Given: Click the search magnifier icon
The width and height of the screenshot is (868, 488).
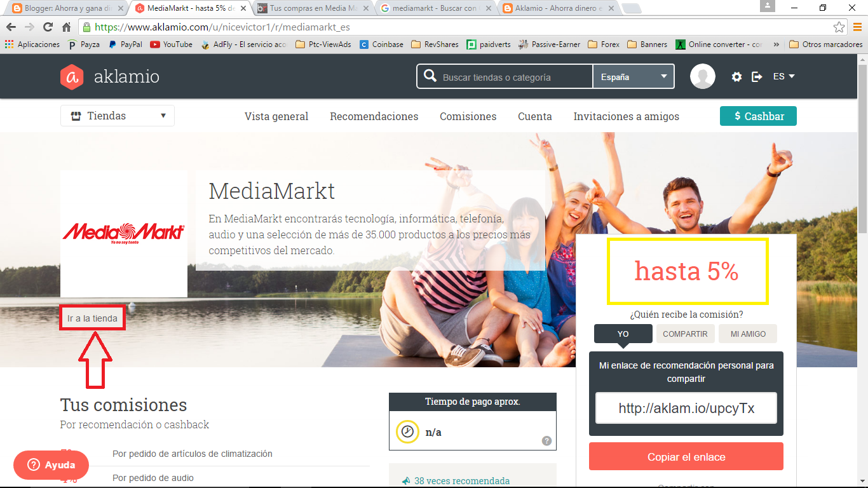Looking at the screenshot, I should pyautogui.click(x=430, y=77).
